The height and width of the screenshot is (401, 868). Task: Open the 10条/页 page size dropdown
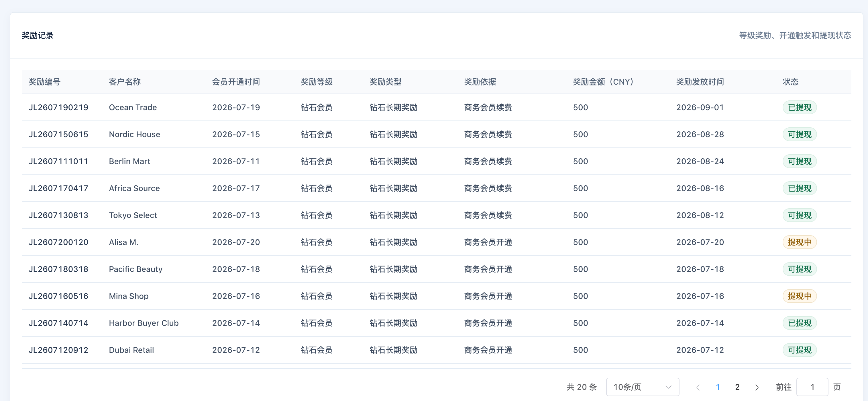[x=642, y=387]
